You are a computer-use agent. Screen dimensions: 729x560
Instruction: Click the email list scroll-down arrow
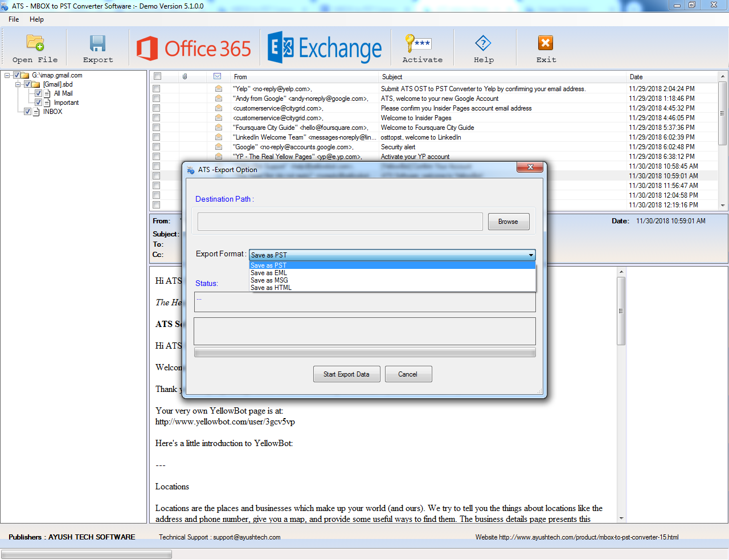click(x=723, y=205)
